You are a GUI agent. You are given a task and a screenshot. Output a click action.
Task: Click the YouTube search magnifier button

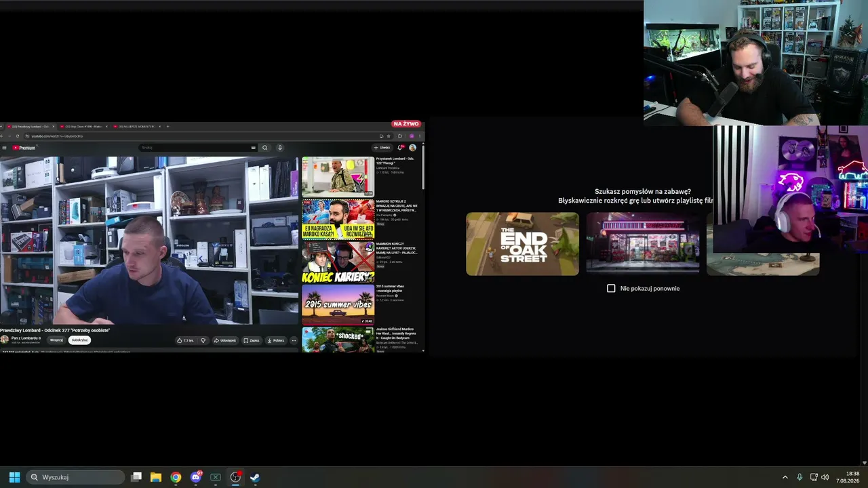(265, 148)
